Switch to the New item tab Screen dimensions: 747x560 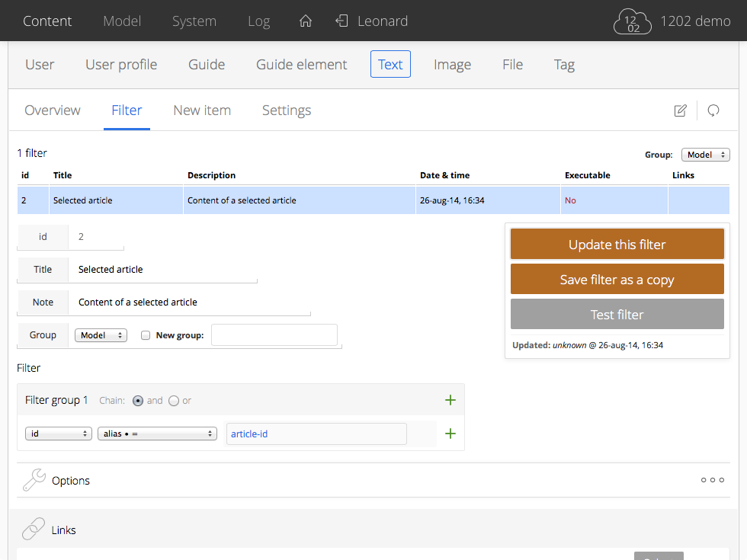click(x=202, y=110)
